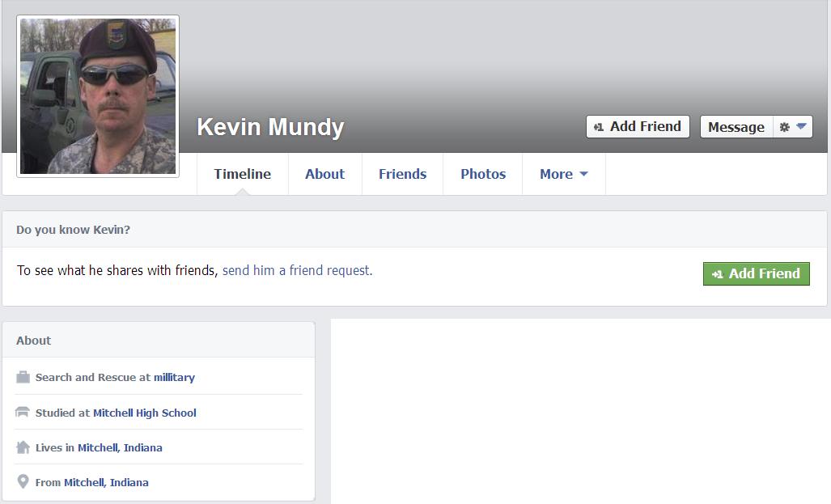This screenshot has width=831, height=504.
Task: Open the Mitchell High School link
Action: (x=145, y=413)
